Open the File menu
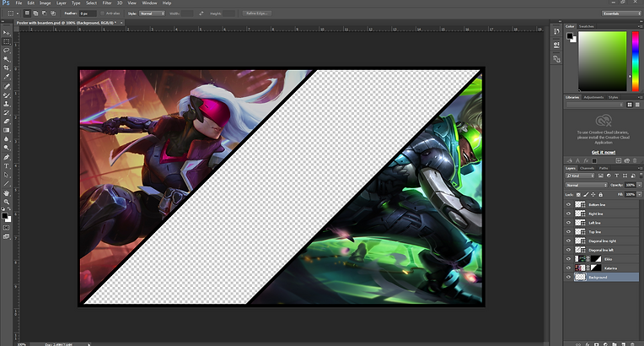644x346 pixels. [19, 3]
